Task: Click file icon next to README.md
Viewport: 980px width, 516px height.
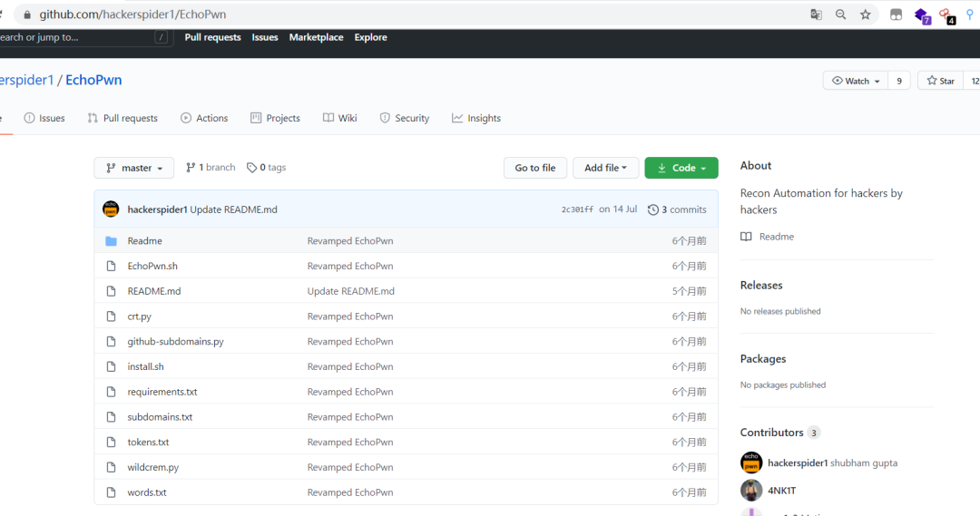Action: pos(112,291)
